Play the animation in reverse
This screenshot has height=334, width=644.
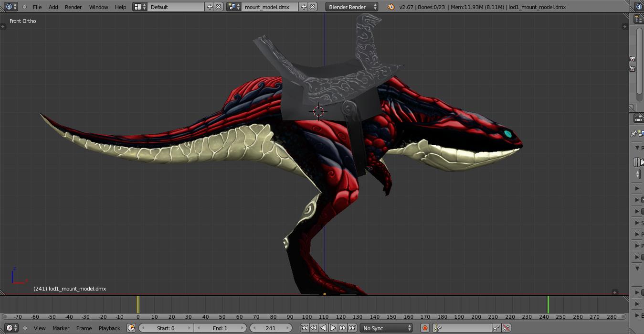click(x=323, y=328)
